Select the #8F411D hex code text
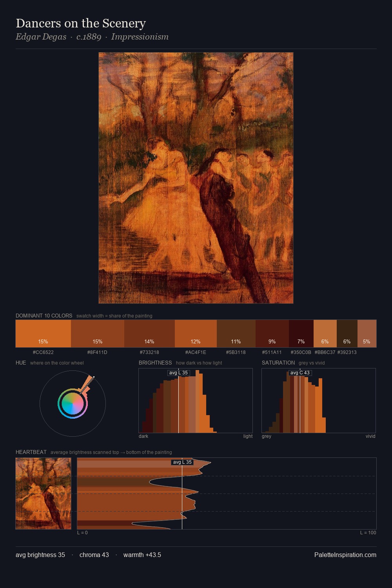This screenshot has height=588, width=392. pos(97,352)
